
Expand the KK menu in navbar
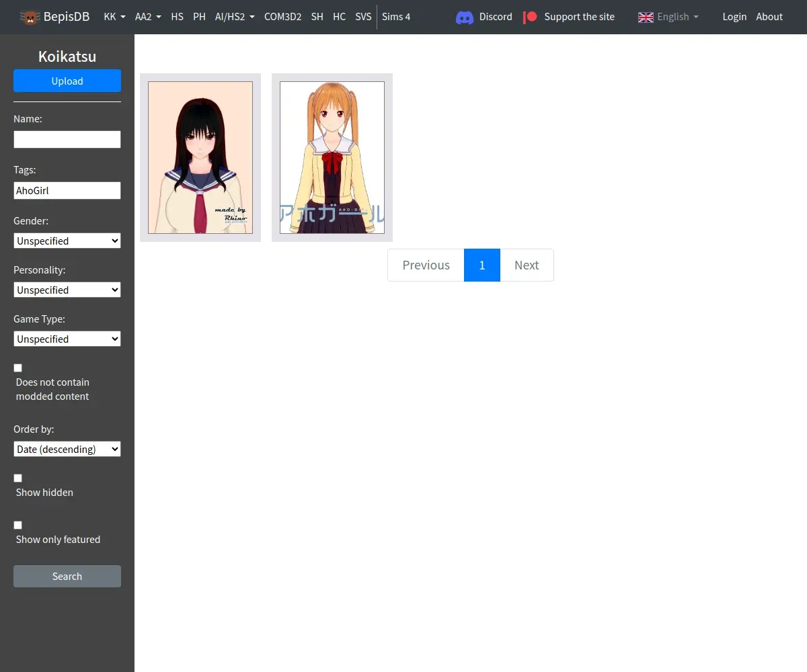point(114,17)
